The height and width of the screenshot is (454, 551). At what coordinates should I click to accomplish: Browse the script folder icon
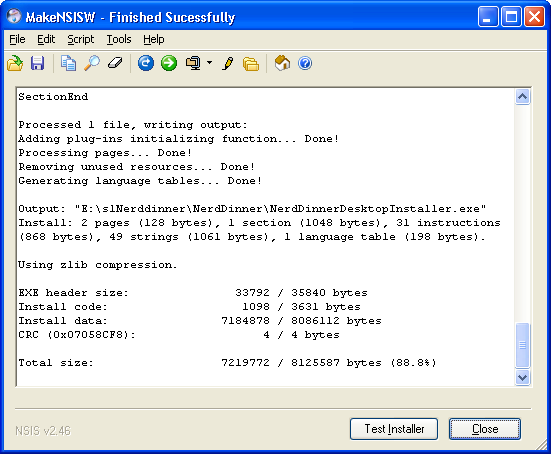click(x=251, y=64)
